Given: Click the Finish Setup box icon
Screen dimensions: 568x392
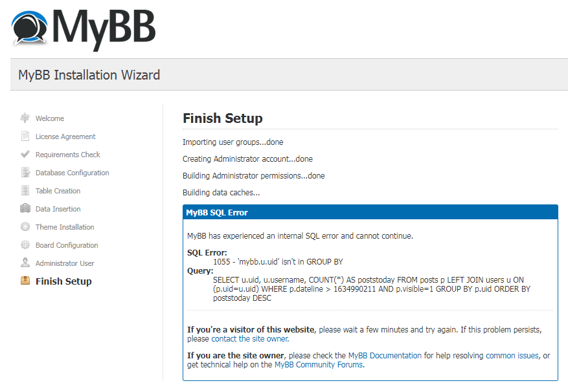Looking at the screenshot, I should (x=25, y=281).
